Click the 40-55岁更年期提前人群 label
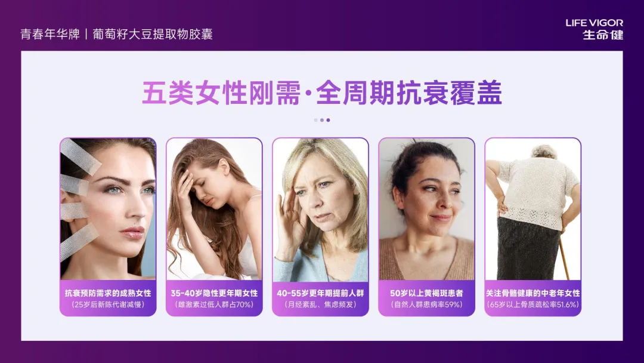The height and width of the screenshot is (363, 644). tap(320, 293)
